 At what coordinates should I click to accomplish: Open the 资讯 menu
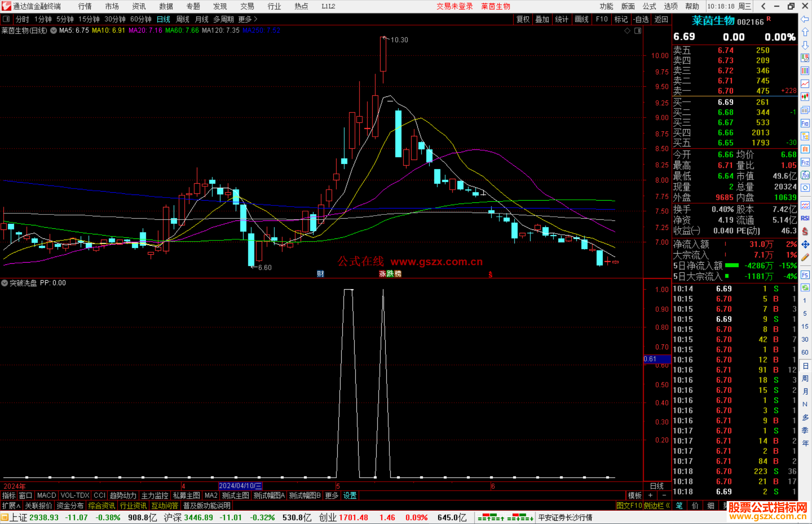point(139,6)
